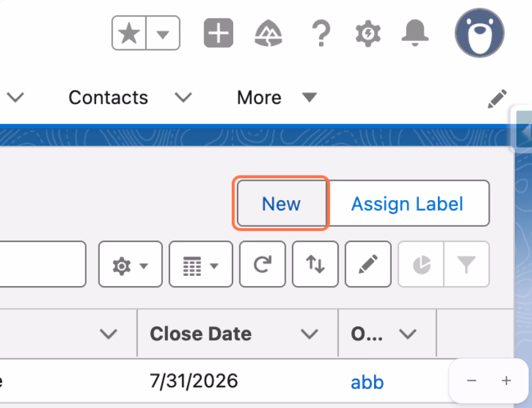Image resolution: width=532 pixels, height=408 pixels.
Task: Click the inline edit pencil button
Action: [x=368, y=264]
